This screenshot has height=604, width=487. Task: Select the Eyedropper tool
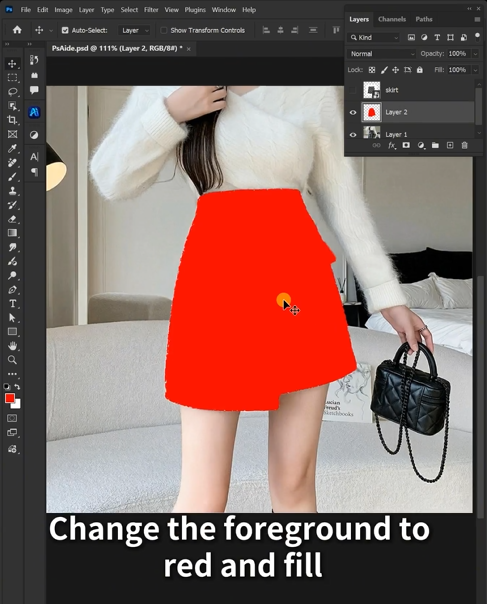click(12, 148)
